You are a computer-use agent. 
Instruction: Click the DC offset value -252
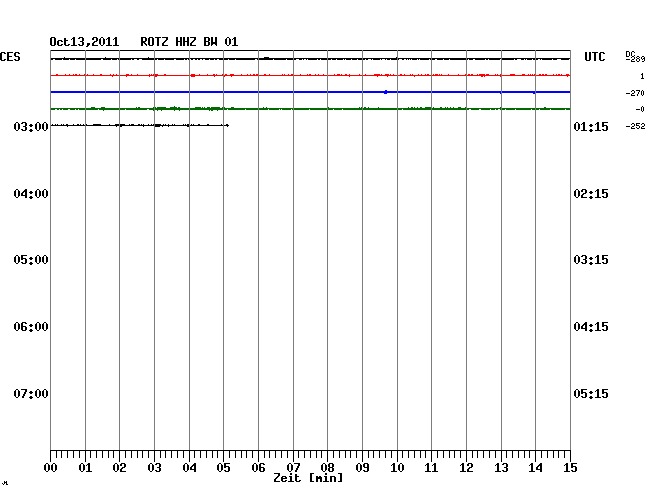(x=635, y=126)
